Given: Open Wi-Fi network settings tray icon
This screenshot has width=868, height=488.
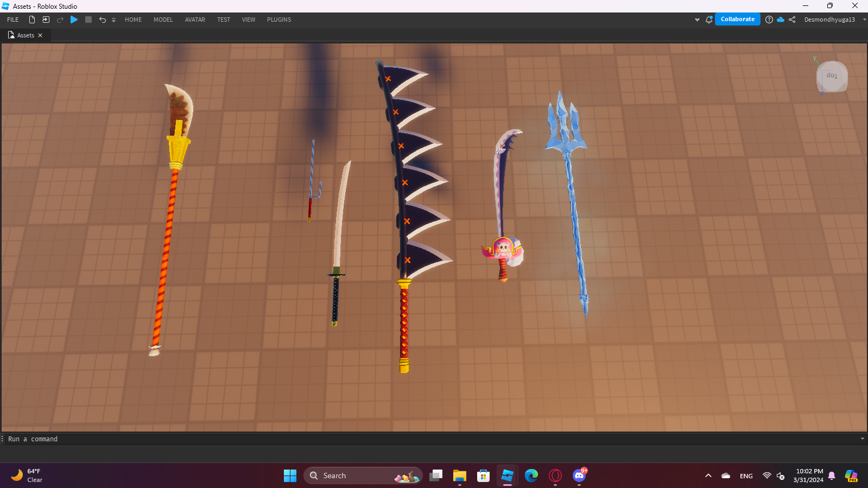Looking at the screenshot, I should click(766, 476).
